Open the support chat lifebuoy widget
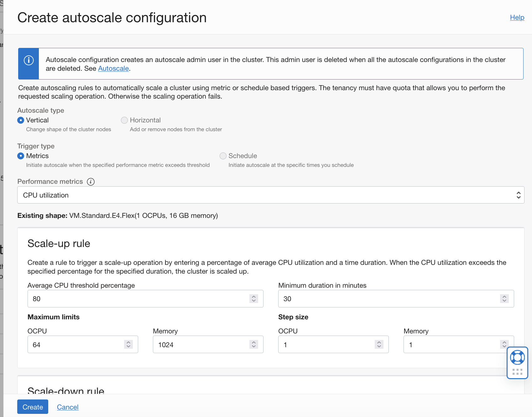The image size is (532, 417). (517, 358)
